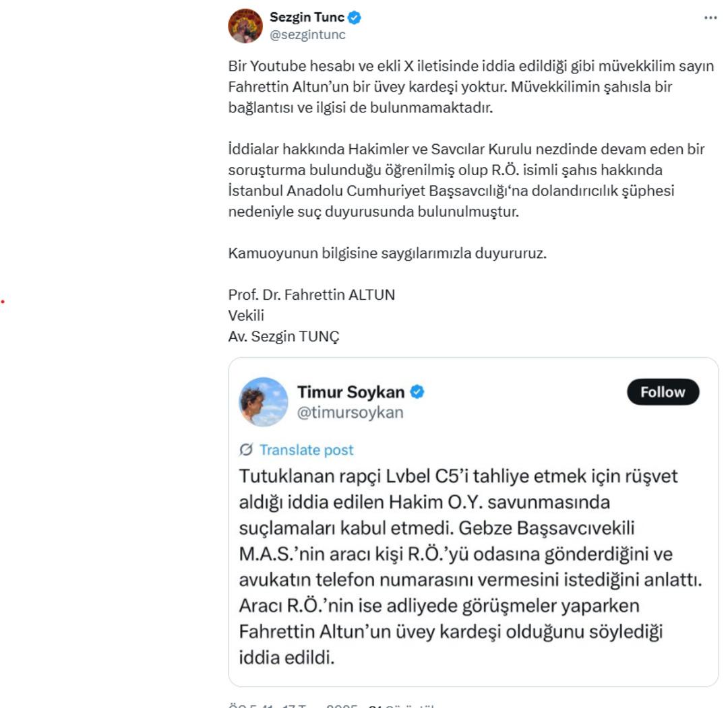Click the translate icon before Translate post
This screenshot has height=708, width=728.
[x=246, y=449]
